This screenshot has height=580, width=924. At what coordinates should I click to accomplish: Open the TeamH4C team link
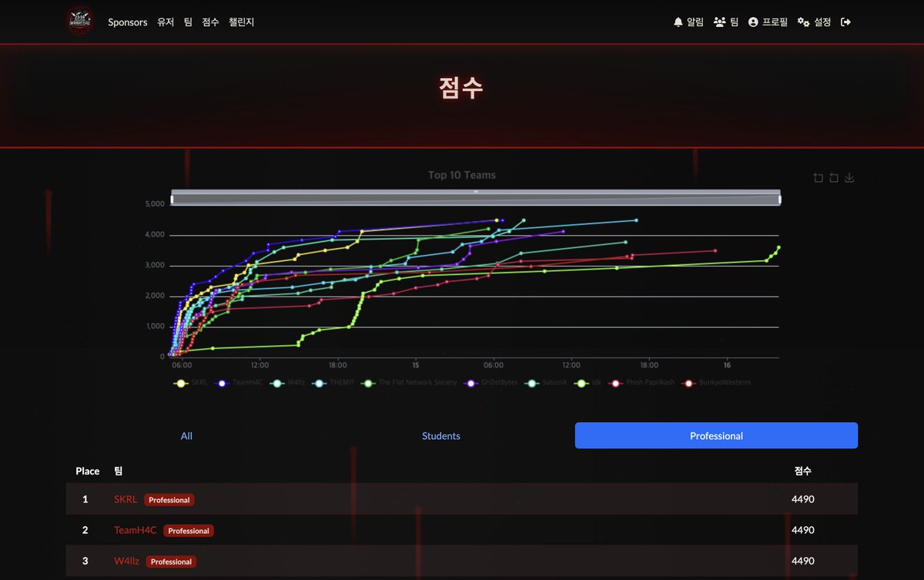pos(135,530)
